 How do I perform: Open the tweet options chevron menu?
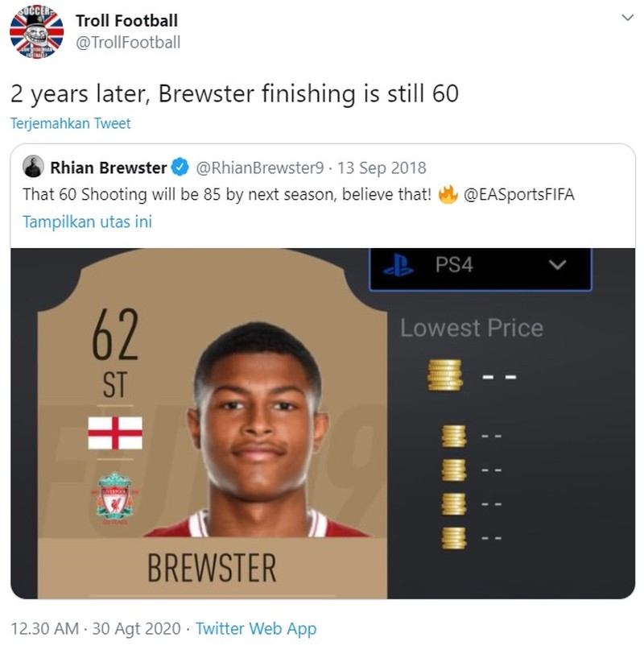tap(626, 18)
